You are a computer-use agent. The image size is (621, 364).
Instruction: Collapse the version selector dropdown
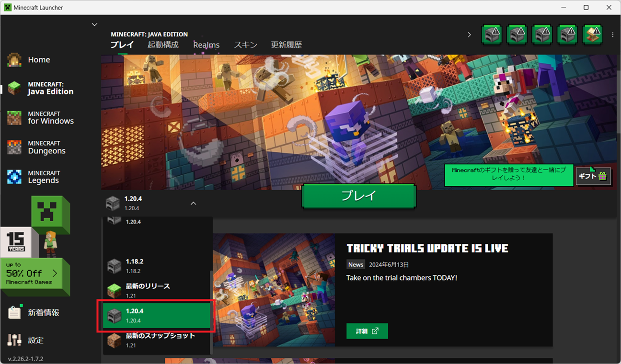194,204
